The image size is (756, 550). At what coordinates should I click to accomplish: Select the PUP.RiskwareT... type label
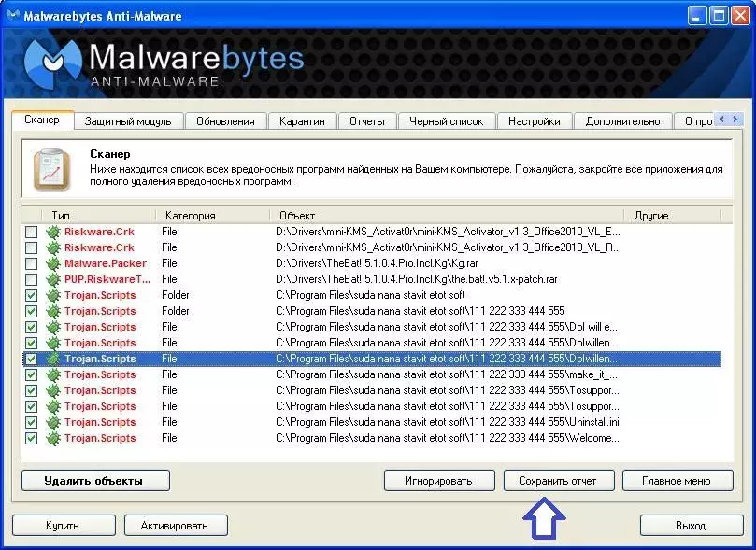click(107, 279)
